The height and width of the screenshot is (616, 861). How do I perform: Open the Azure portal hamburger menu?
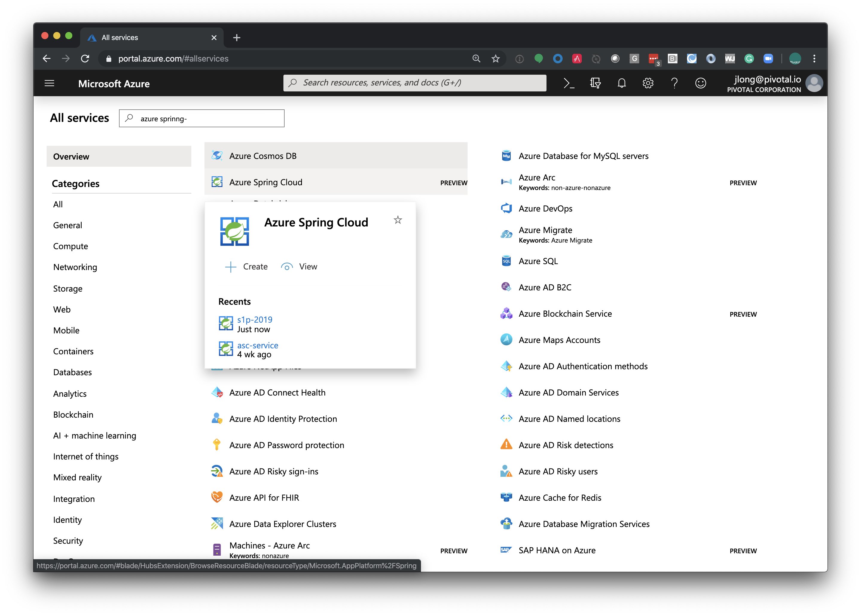49,83
